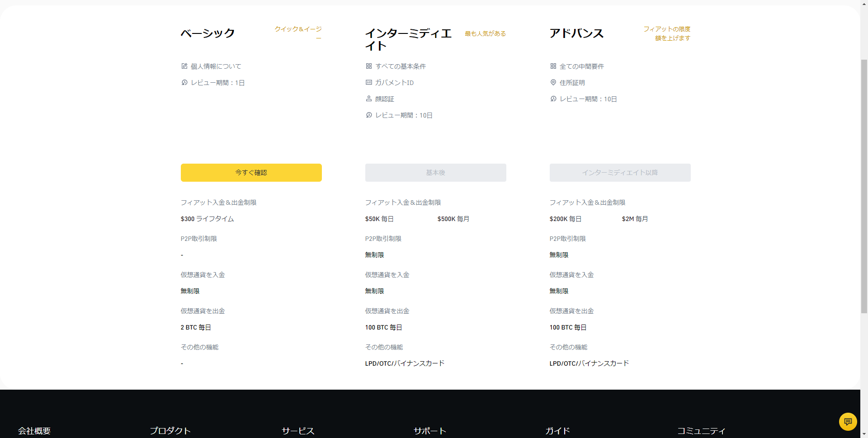Open the コミュニティ footer section

coord(701,431)
